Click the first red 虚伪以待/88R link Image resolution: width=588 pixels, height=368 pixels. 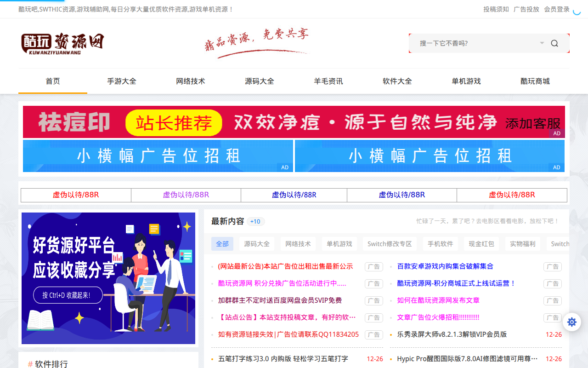click(x=76, y=195)
